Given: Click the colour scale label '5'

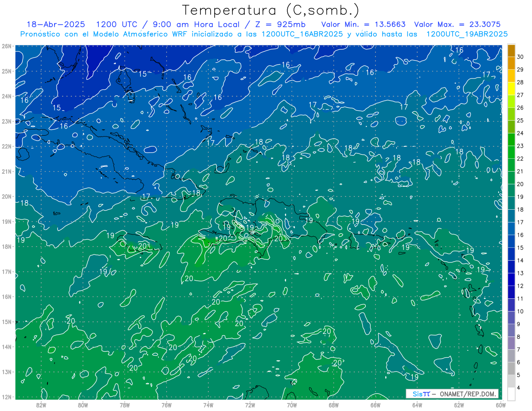Looking at the screenshot, I should click(x=519, y=375).
